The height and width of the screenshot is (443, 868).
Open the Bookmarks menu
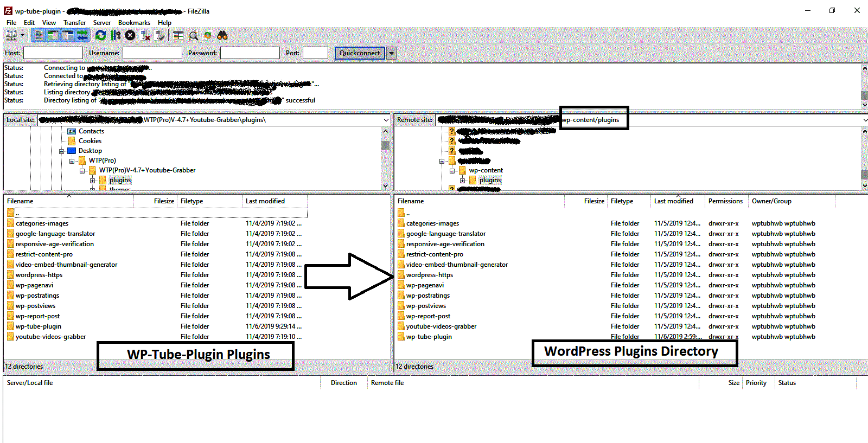[x=134, y=23]
